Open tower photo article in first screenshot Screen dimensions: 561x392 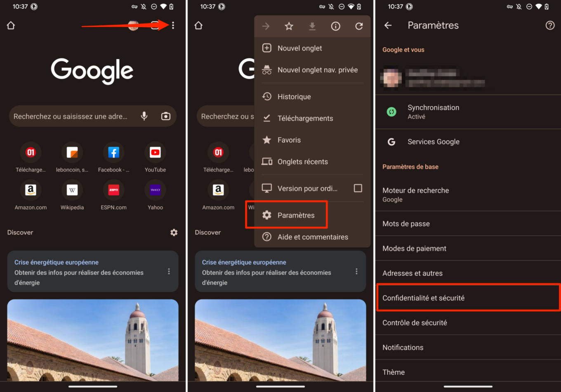[x=93, y=340]
